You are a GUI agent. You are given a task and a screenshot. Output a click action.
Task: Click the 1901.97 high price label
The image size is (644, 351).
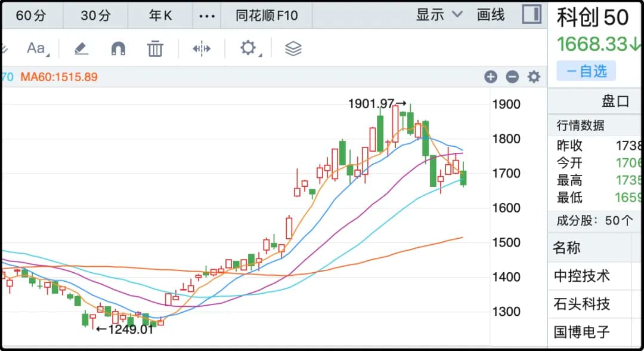[x=371, y=104]
